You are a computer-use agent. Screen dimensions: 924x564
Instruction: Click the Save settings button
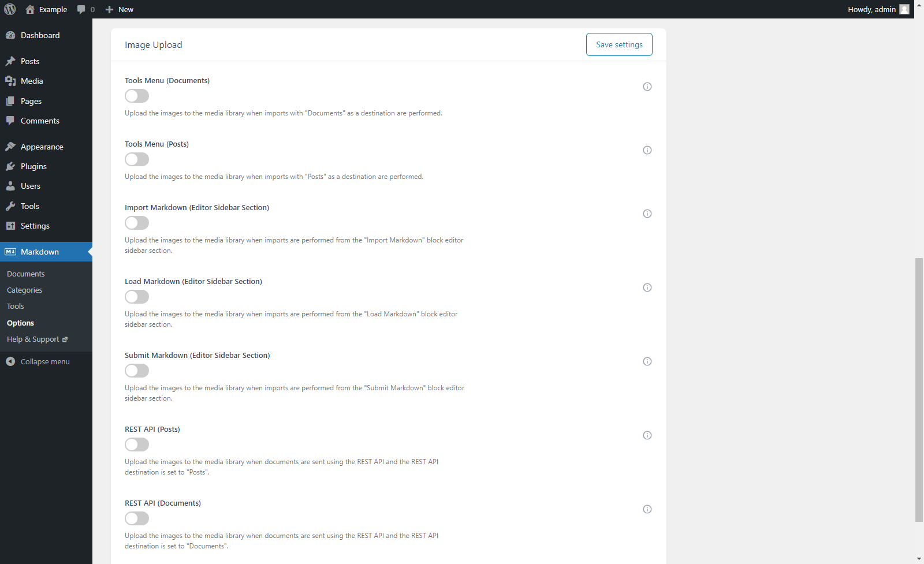[619, 44]
